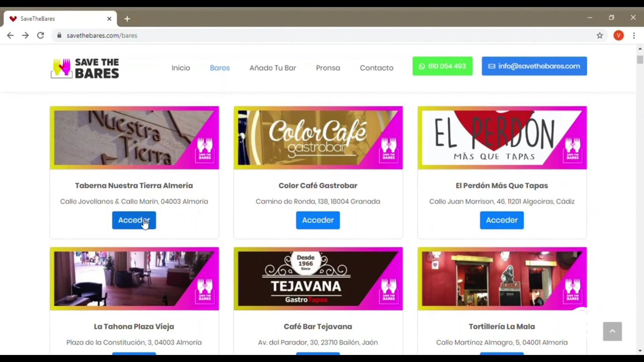The height and width of the screenshot is (362, 644).
Task: Select the Bares navigation link
Action: pos(220,68)
